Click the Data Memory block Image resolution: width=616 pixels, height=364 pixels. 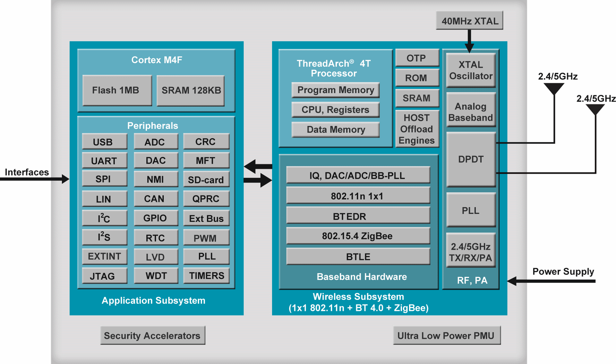click(x=336, y=130)
